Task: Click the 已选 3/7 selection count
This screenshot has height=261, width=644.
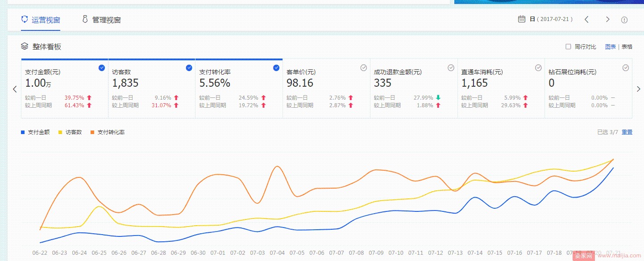Action: pos(607,132)
